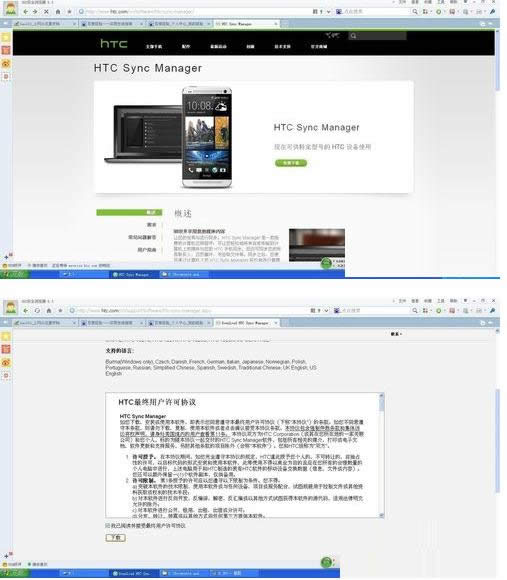Click magnifier icon in HTC site search box
507x580 pixels.
[354, 36]
